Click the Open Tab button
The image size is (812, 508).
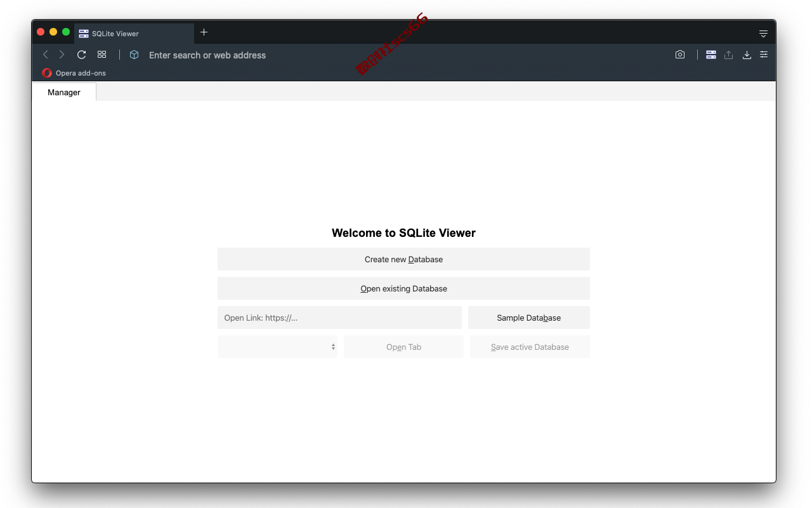403,347
